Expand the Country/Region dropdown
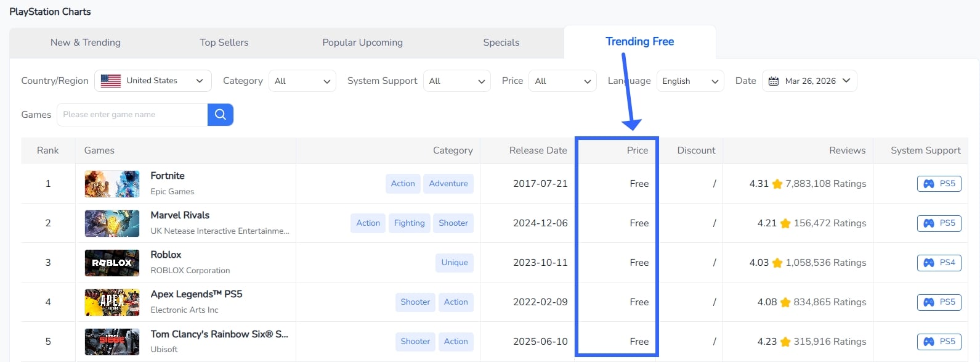The width and height of the screenshot is (980, 362). click(x=153, y=81)
